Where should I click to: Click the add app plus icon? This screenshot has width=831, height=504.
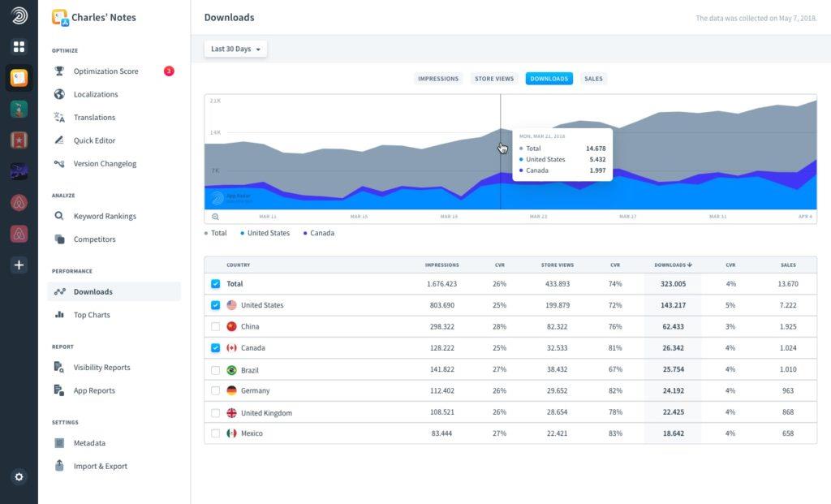click(x=19, y=265)
